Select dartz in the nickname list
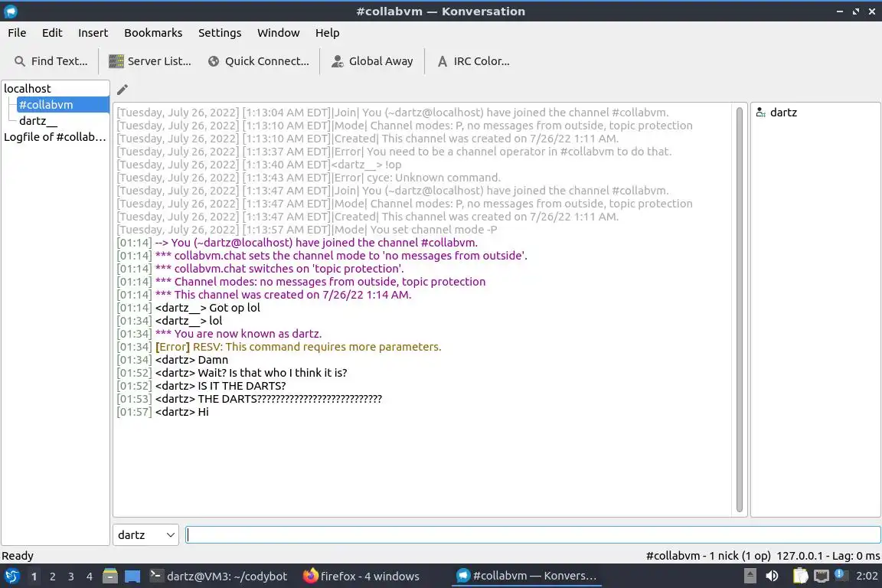Viewport: 882px width, 588px height. click(x=783, y=113)
